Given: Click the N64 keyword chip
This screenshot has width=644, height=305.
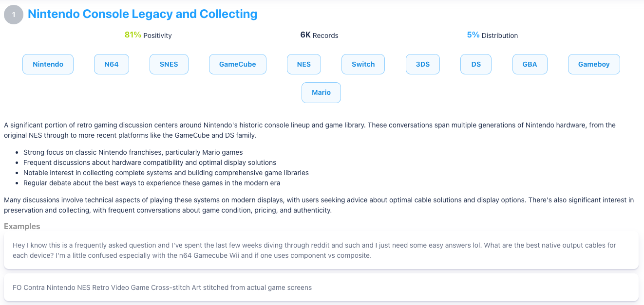Looking at the screenshot, I should [x=111, y=64].
